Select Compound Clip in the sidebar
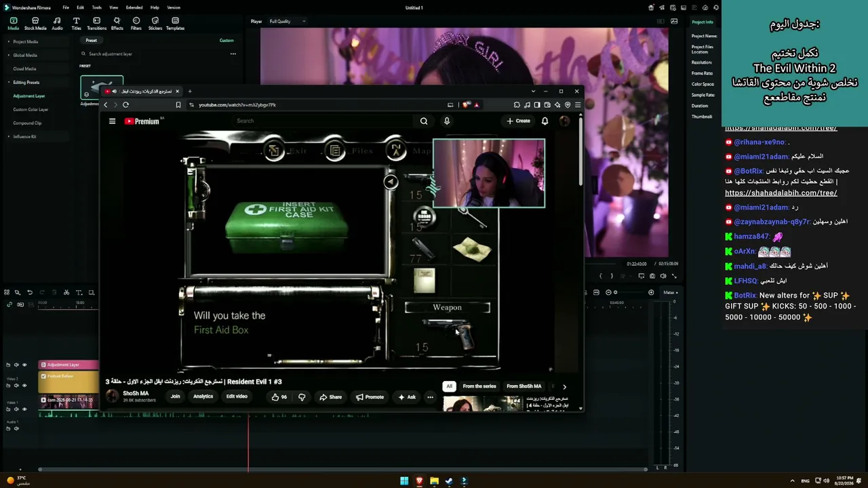 [27, 123]
